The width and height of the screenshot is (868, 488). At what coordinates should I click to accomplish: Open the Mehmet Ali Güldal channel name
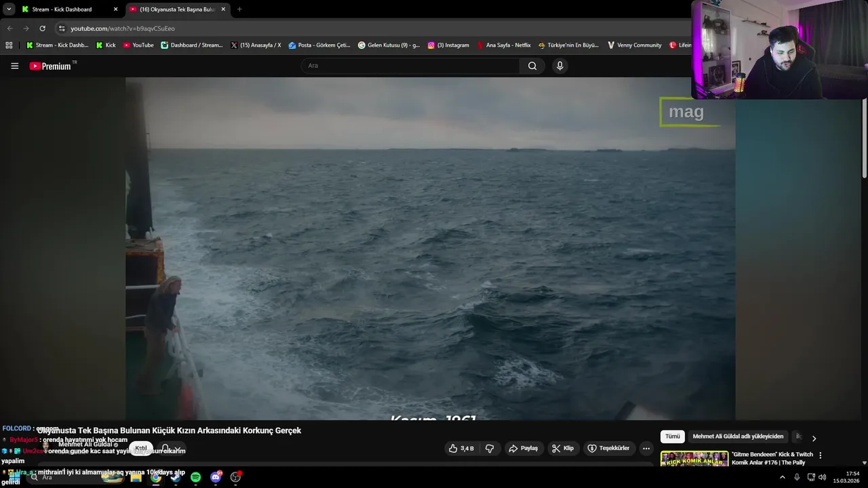coord(86,445)
